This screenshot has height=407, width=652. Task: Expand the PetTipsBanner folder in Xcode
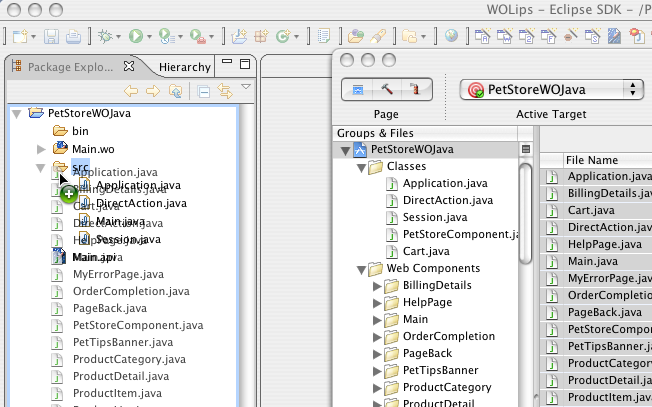pos(377,371)
